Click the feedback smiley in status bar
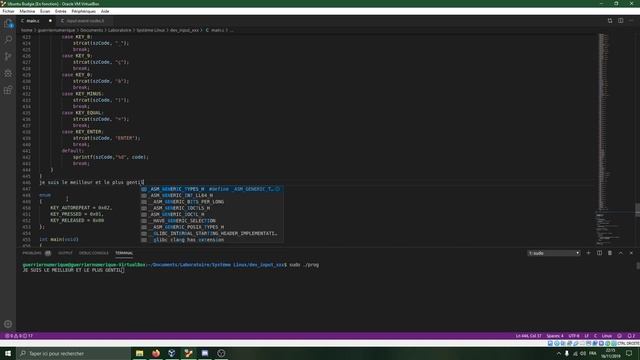The height and width of the screenshot is (360, 640). click(620, 336)
